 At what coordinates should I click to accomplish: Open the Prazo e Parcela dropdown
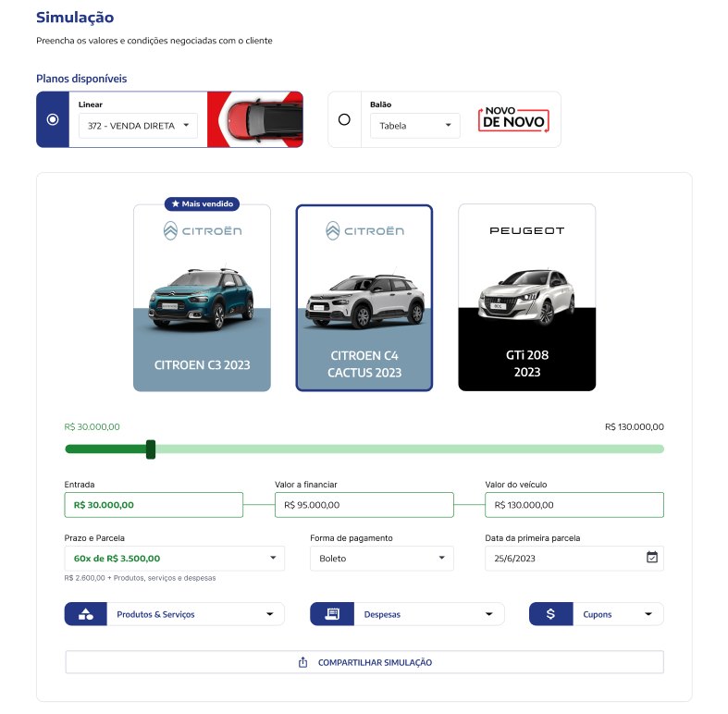pyautogui.click(x=175, y=559)
